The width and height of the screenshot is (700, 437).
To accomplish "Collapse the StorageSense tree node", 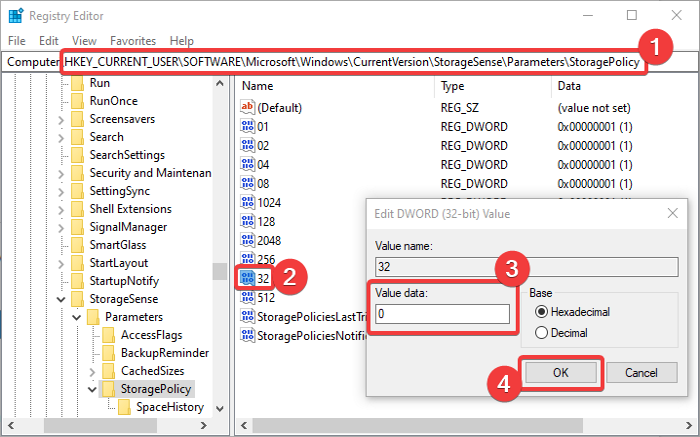I will click(x=61, y=299).
